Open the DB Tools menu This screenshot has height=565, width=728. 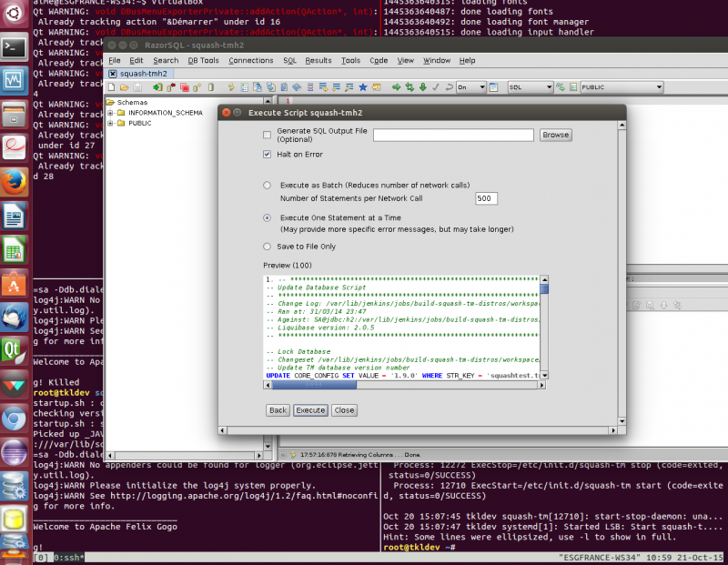click(203, 60)
